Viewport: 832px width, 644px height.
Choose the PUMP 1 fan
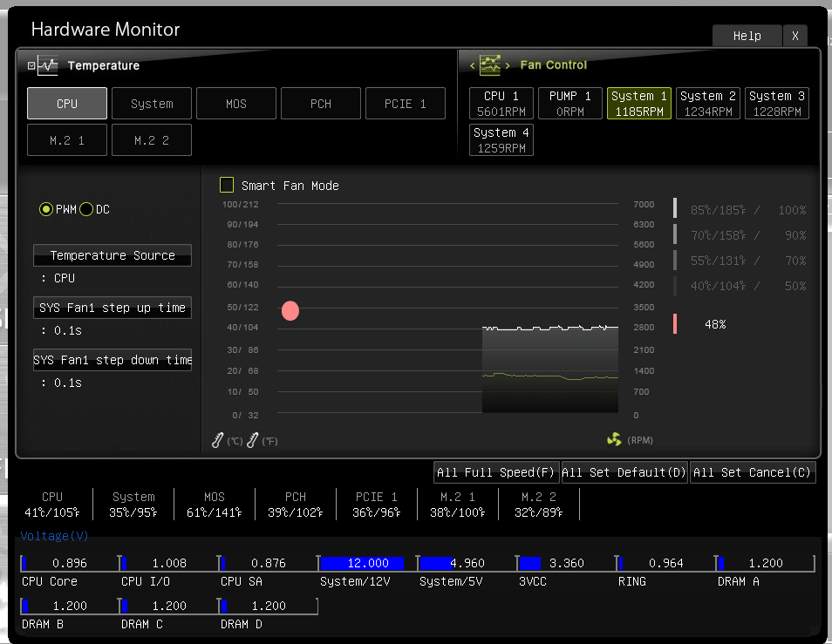tap(570, 104)
